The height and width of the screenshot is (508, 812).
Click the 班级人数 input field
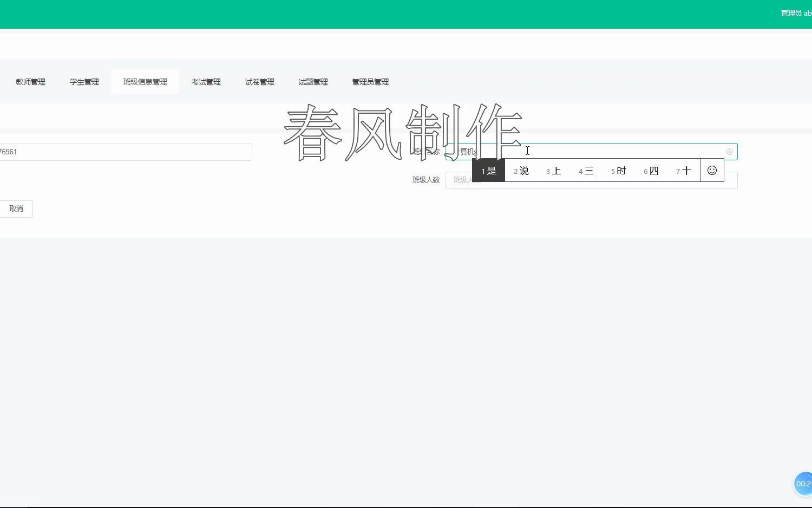pos(591,180)
